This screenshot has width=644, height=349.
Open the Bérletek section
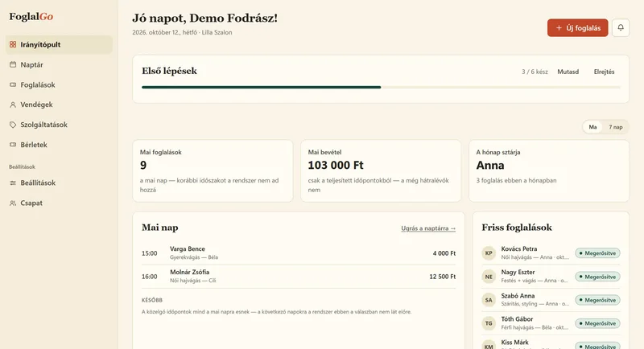click(59, 145)
